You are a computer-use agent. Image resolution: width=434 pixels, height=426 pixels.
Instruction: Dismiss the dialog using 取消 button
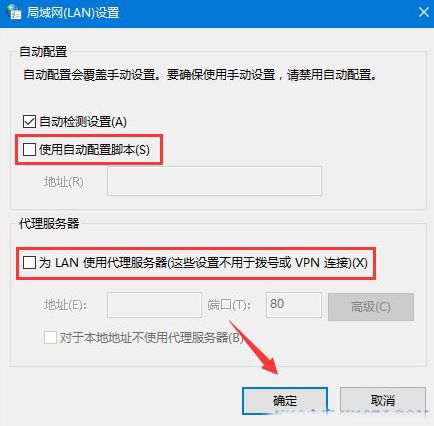tap(383, 400)
